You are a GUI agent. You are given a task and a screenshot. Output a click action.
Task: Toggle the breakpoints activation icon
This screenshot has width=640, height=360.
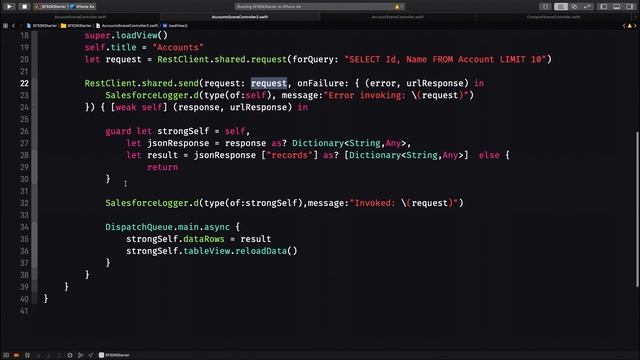16,355
